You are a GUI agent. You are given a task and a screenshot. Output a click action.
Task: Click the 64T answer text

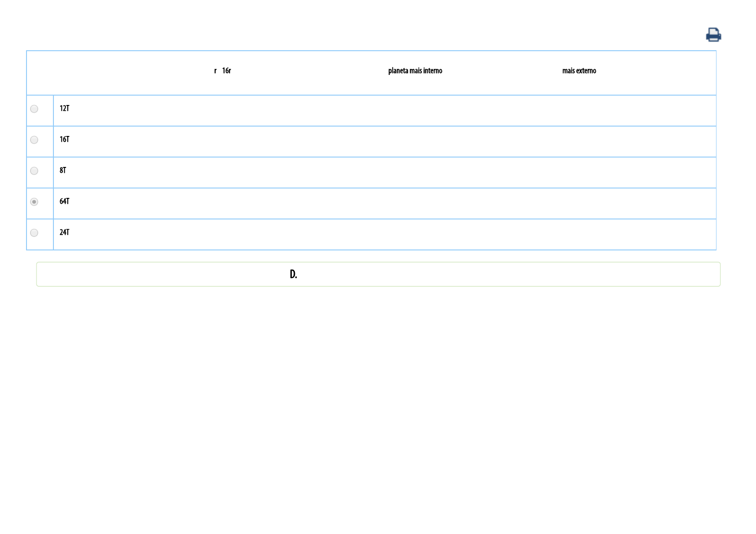pyautogui.click(x=64, y=201)
